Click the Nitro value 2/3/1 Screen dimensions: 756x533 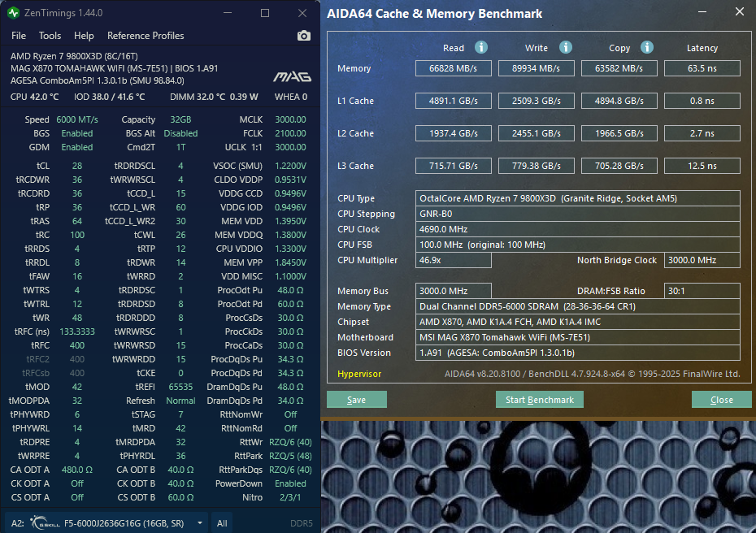[290, 497]
